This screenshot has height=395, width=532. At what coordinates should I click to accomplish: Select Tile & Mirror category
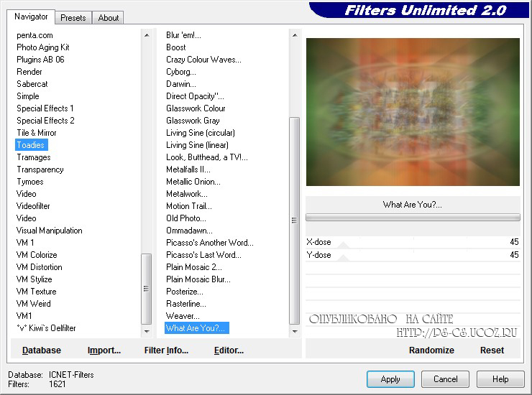[x=36, y=133]
